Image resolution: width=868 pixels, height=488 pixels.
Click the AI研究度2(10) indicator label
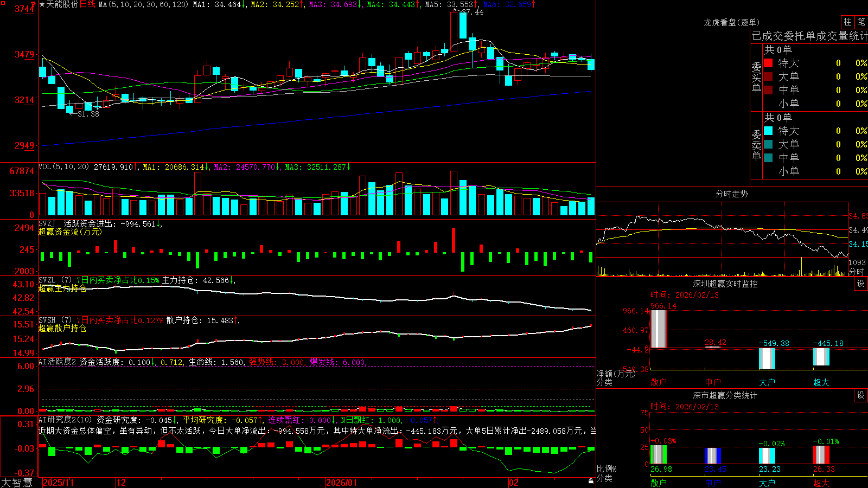pos(65,420)
